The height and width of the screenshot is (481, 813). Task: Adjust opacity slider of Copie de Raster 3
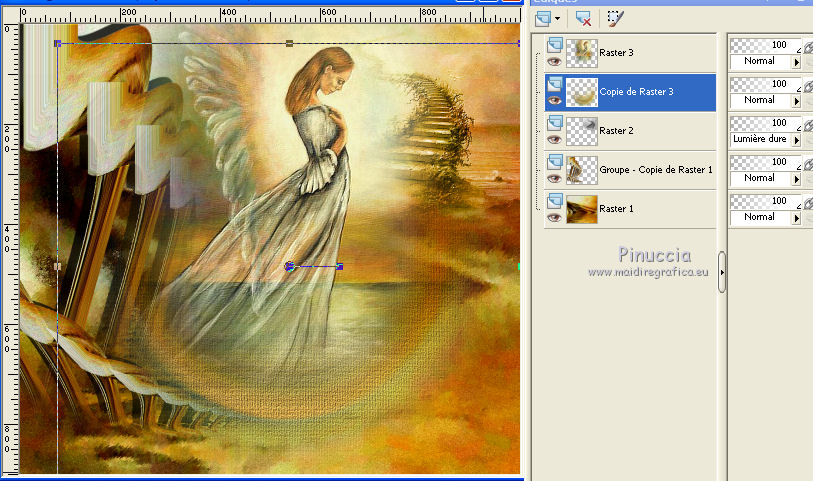pyautogui.click(x=765, y=84)
